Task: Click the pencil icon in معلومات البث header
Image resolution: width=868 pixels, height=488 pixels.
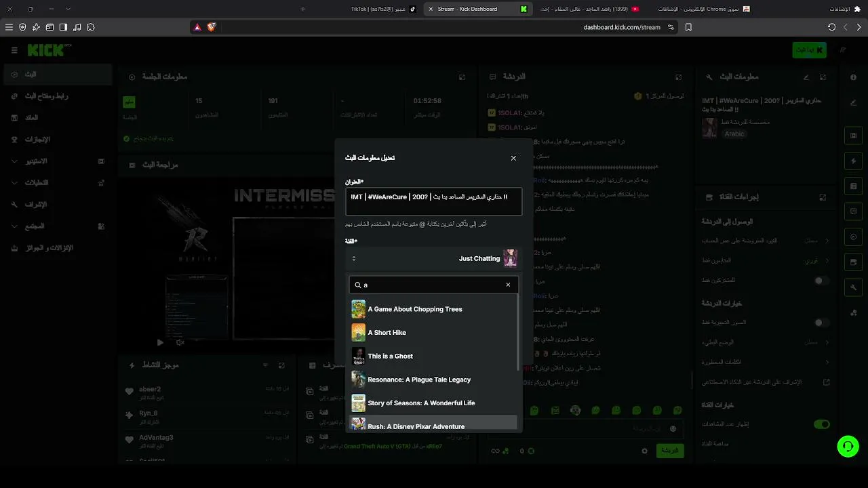Action: coord(806,77)
